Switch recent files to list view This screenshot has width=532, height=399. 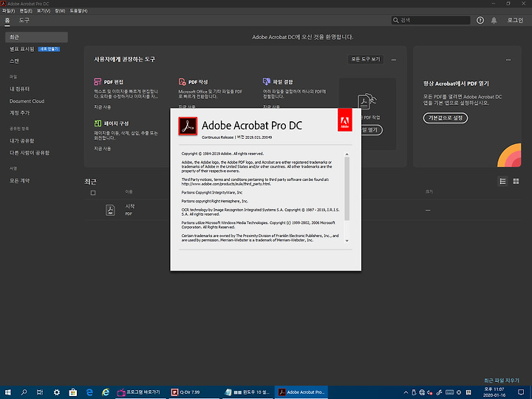pyautogui.click(x=502, y=182)
